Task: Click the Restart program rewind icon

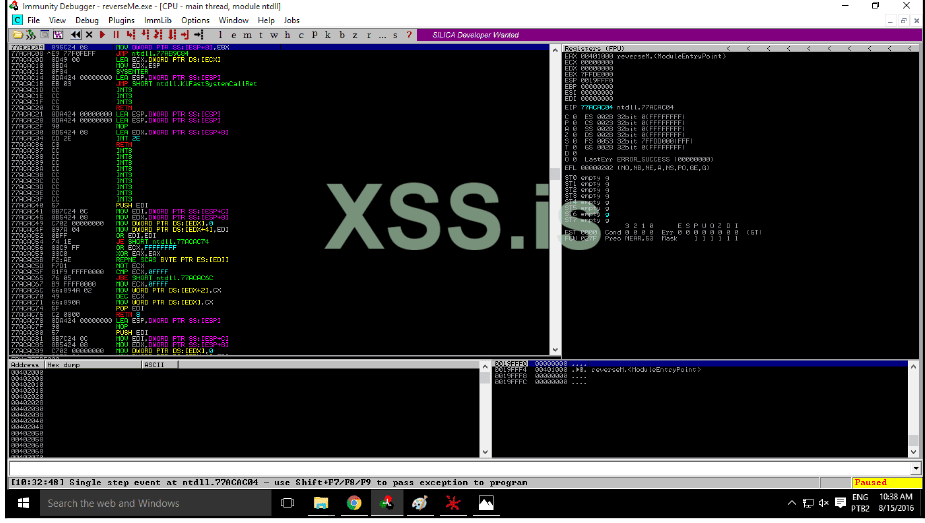Action: (x=76, y=34)
